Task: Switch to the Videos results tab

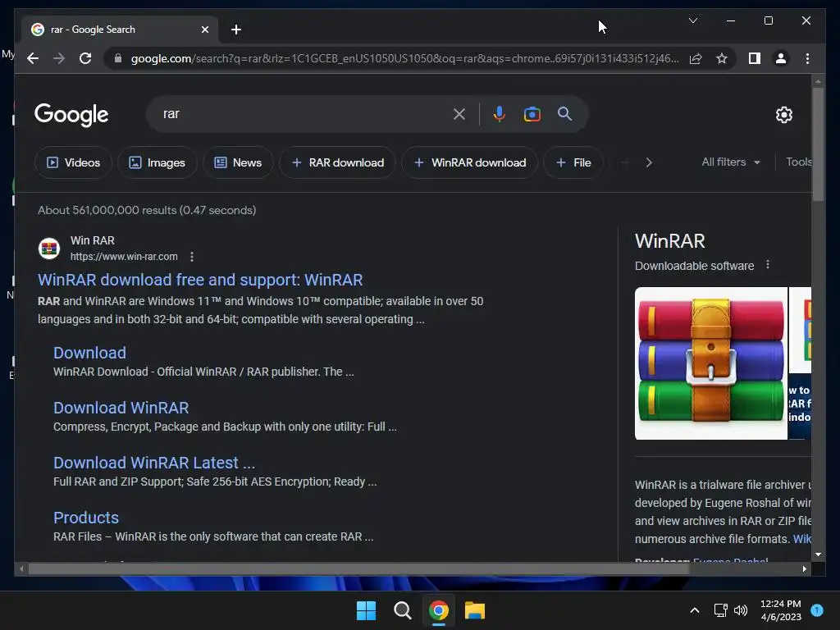Action: [x=73, y=162]
